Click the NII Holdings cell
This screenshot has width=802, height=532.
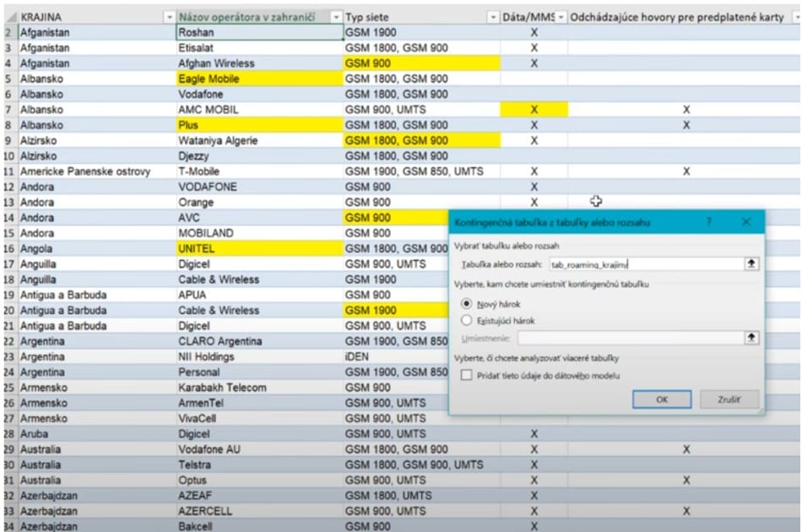click(x=260, y=356)
